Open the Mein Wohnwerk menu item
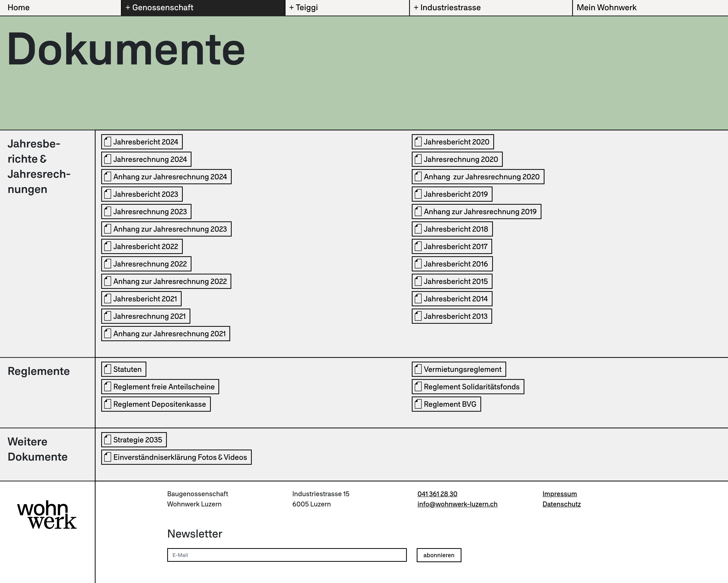728x583 pixels. point(606,7)
